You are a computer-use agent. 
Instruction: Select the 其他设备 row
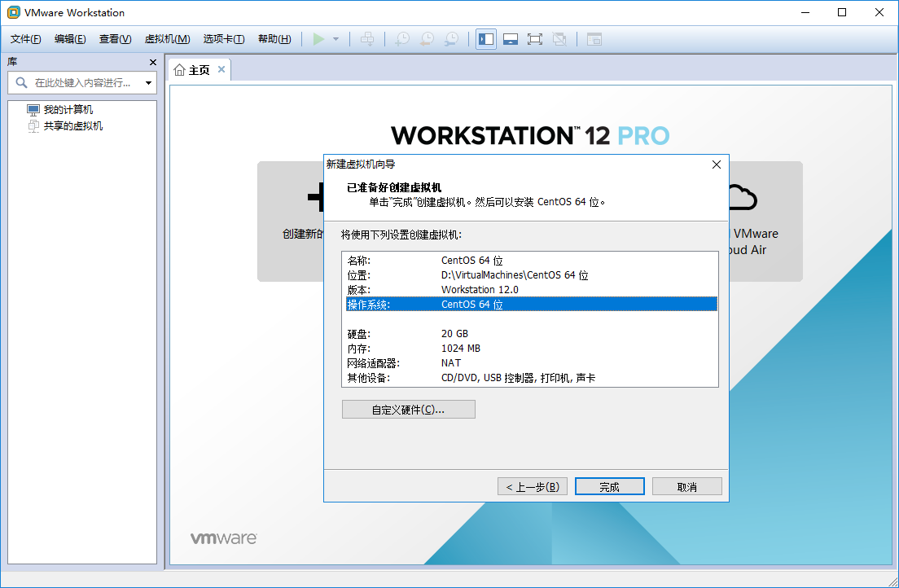tap(532, 378)
